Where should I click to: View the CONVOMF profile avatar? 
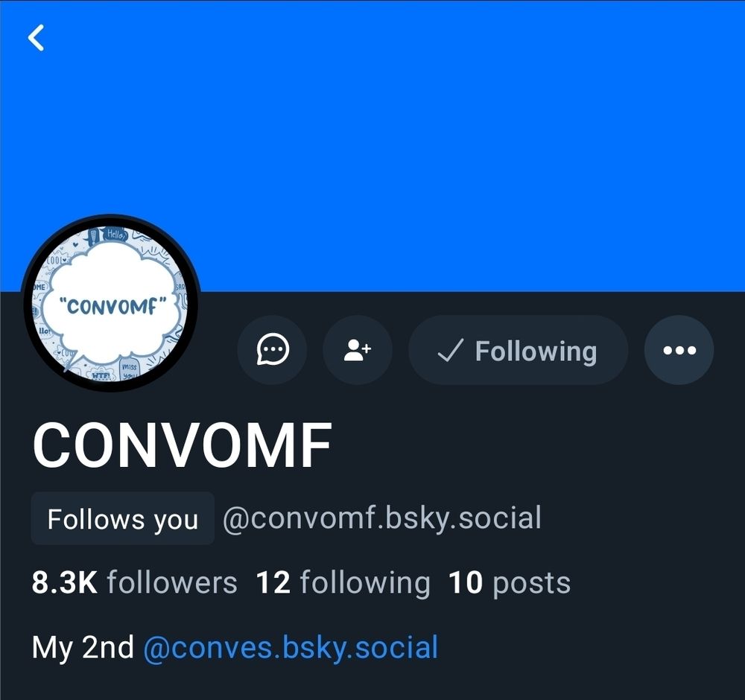(x=111, y=303)
